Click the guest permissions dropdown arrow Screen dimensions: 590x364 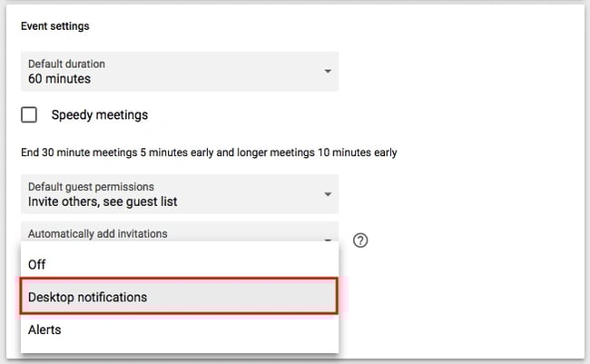click(326, 194)
